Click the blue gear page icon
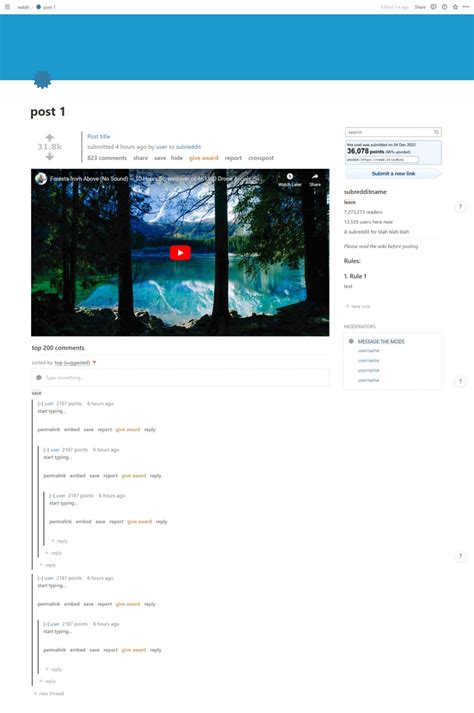 (x=42, y=80)
